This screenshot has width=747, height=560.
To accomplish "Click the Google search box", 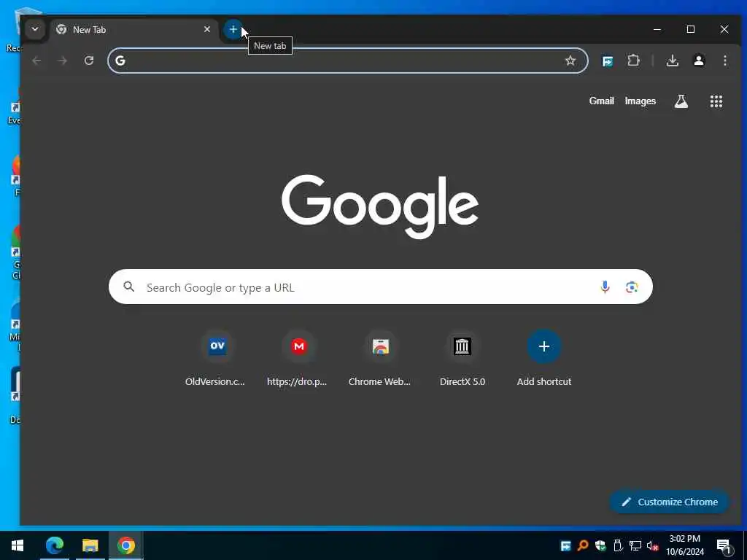I will [381, 287].
